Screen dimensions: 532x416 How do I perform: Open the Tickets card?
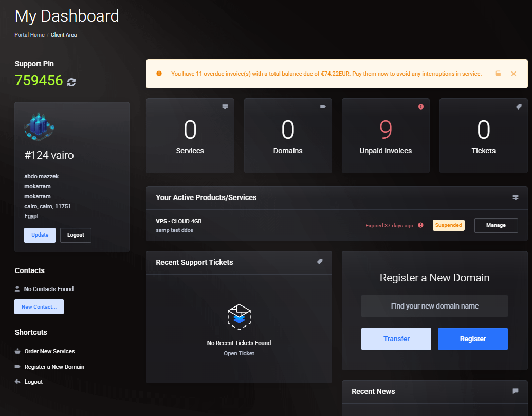pos(484,136)
